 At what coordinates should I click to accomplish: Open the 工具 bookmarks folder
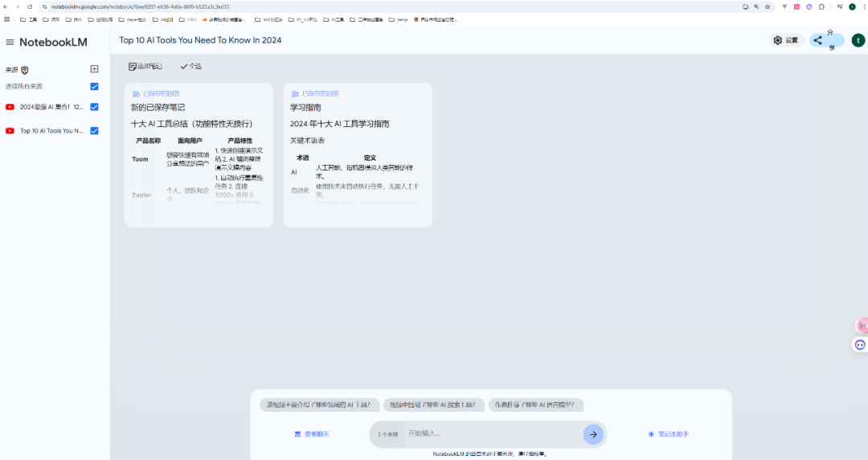(x=28, y=19)
